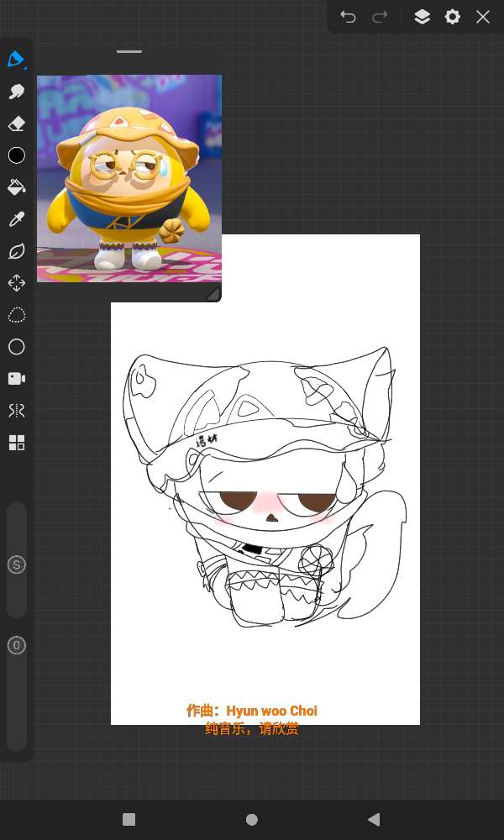Open the black color swatch
This screenshot has height=840, width=504.
(16, 155)
